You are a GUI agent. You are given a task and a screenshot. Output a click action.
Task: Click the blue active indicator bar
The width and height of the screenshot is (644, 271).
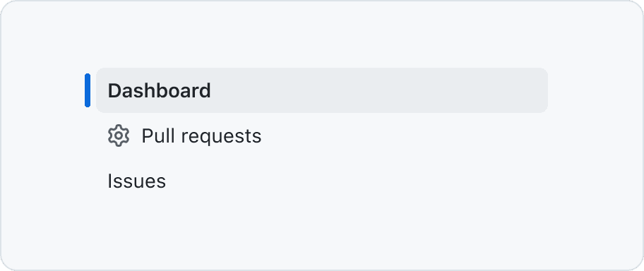[88, 90]
